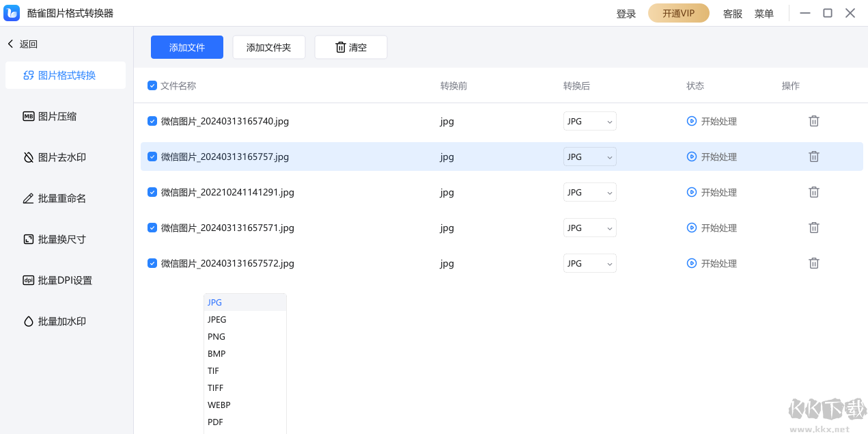Screen dimensions: 868x434
Task: Uncheck 微信图片_20221024114129.jpg file checkbox
Action: pyautogui.click(x=152, y=192)
